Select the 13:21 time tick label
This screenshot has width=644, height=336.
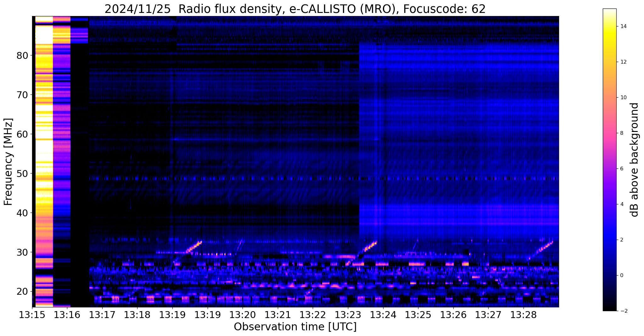click(x=277, y=316)
